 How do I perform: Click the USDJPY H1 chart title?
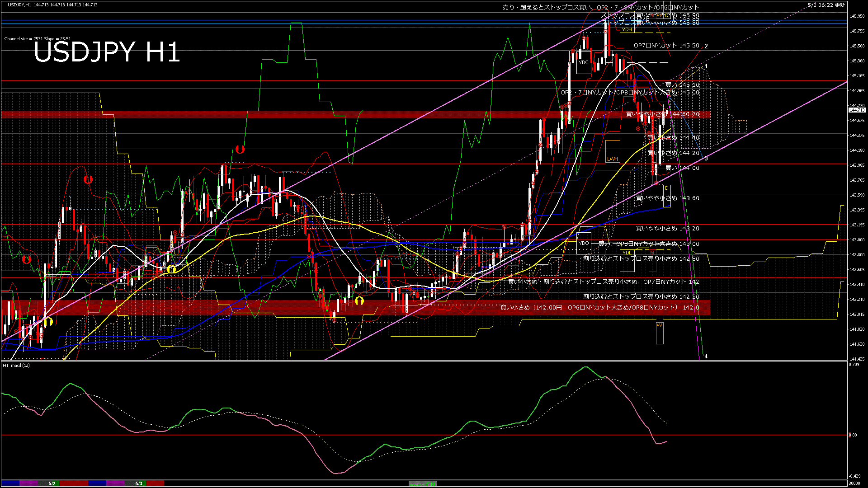tap(107, 52)
